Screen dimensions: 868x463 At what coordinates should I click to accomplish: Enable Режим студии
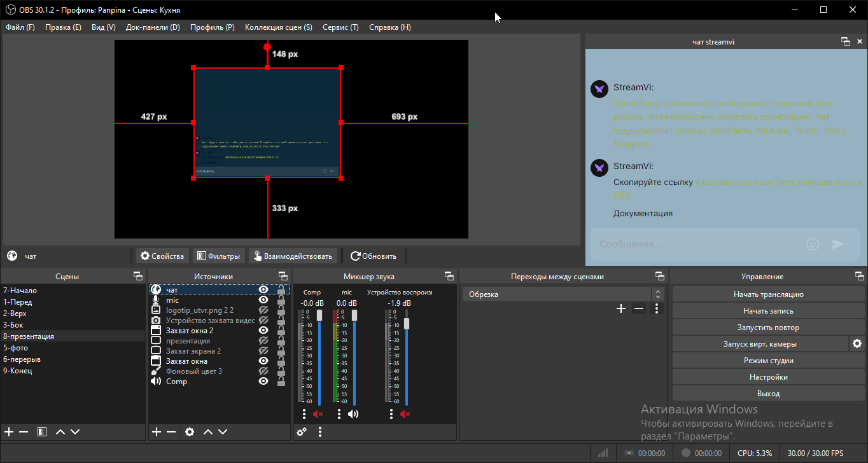768,361
